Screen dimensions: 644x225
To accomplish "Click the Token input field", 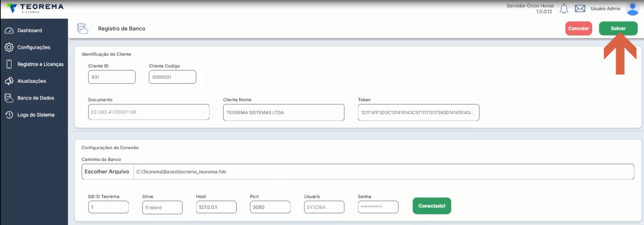I will 418,112.
